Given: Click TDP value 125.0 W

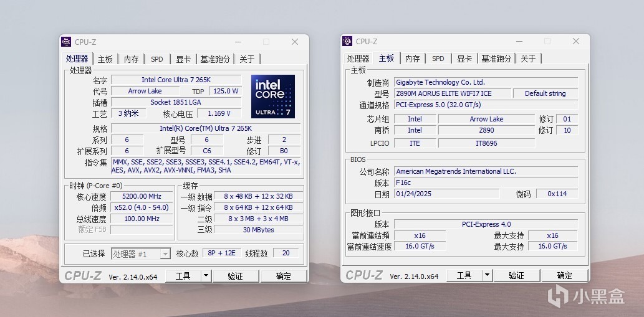Looking at the screenshot, I should tap(226, 91).
